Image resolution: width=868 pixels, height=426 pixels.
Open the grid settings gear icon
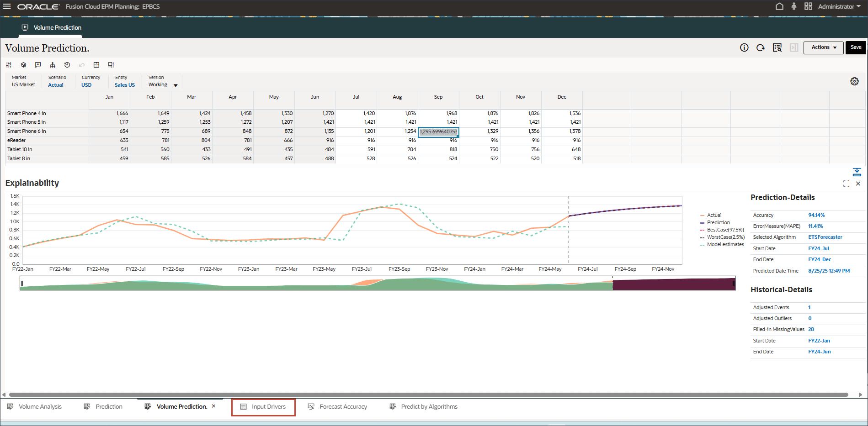click(854, 81)
